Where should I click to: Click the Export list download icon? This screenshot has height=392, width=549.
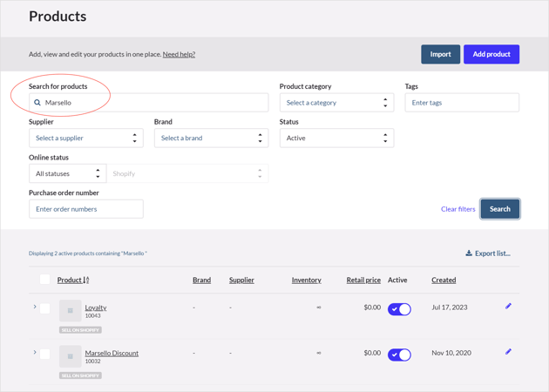pos(469,253)
